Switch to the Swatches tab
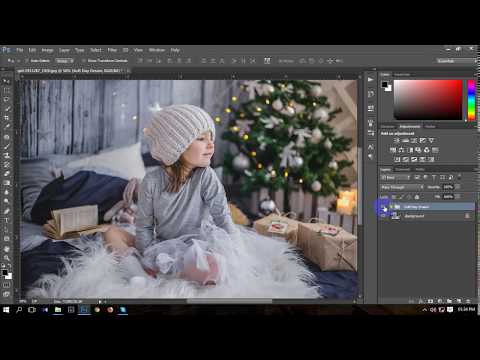480x360 pixels. pos(402,74)
